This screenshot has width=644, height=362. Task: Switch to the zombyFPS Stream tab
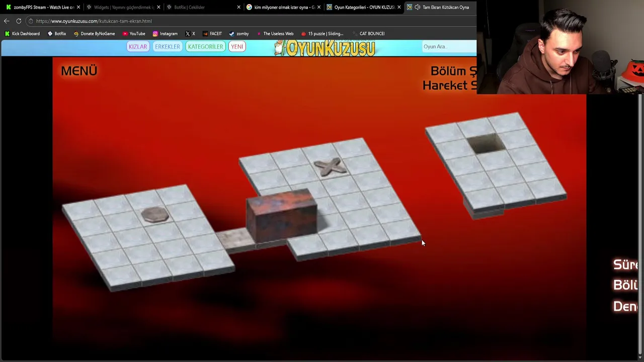pos(41,7)
